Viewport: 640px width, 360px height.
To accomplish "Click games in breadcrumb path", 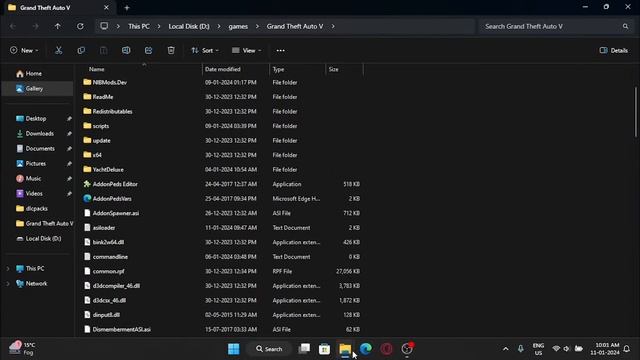I will point(238,27).
